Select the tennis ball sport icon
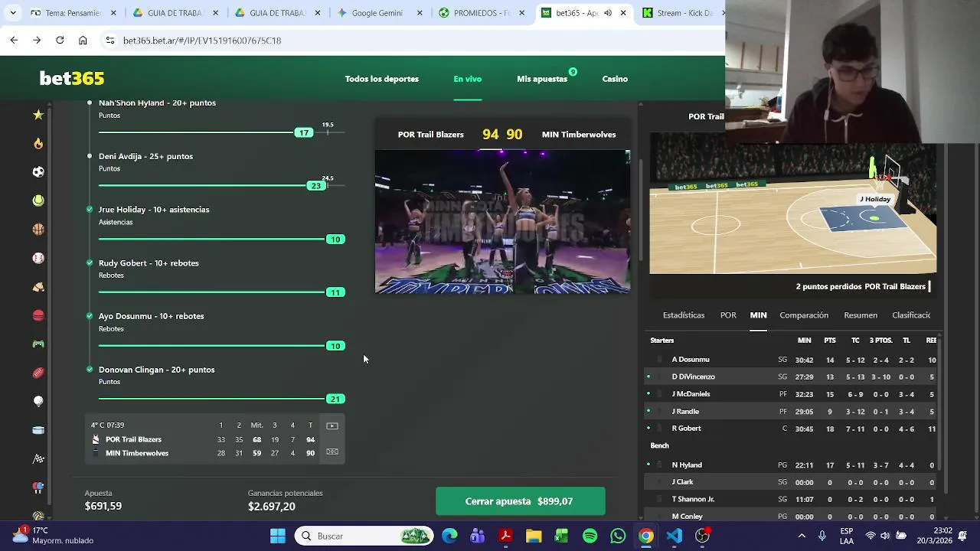Screen dimensions: 980x551 [x=38, y=201]
